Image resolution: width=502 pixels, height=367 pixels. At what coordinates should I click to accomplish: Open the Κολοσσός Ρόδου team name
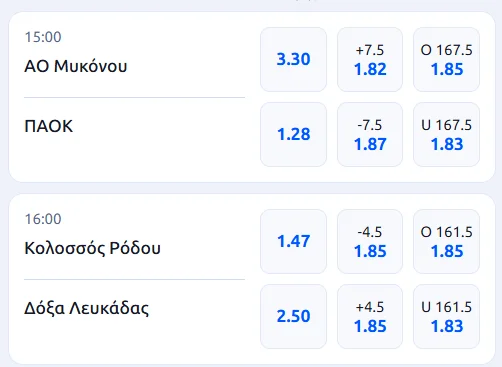click(x=92, y=248)
